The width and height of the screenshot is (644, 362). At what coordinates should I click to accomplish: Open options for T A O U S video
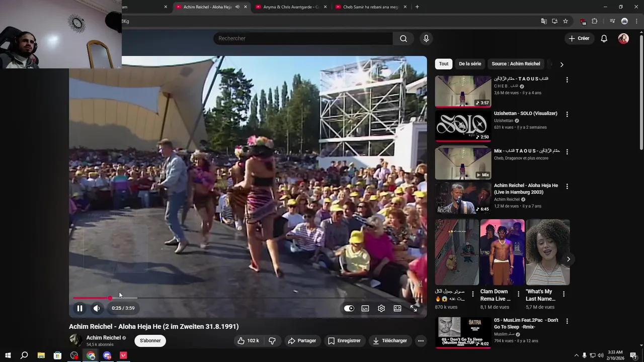tap(567, 80)
